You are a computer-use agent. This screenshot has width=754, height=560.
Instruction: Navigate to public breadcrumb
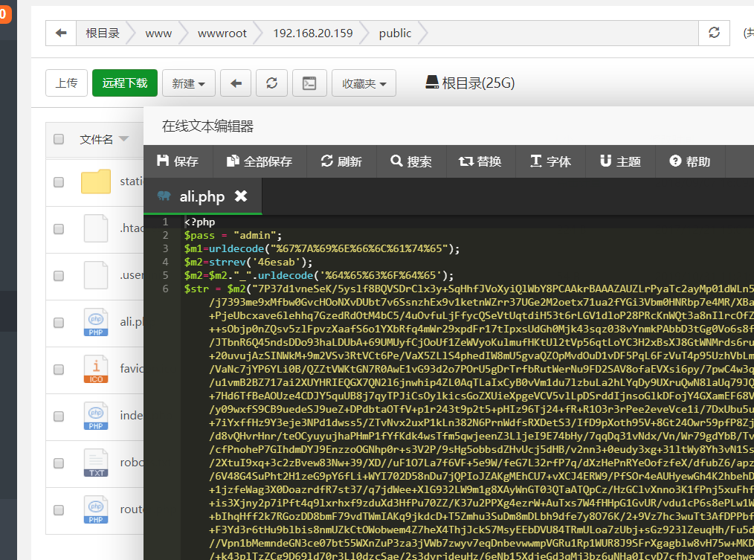(396, 33)
